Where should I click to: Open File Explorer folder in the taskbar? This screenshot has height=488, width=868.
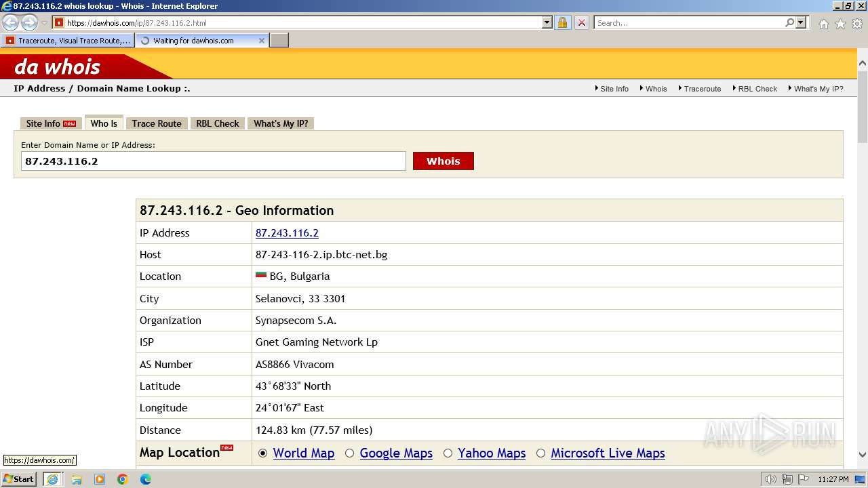point(77,479)
